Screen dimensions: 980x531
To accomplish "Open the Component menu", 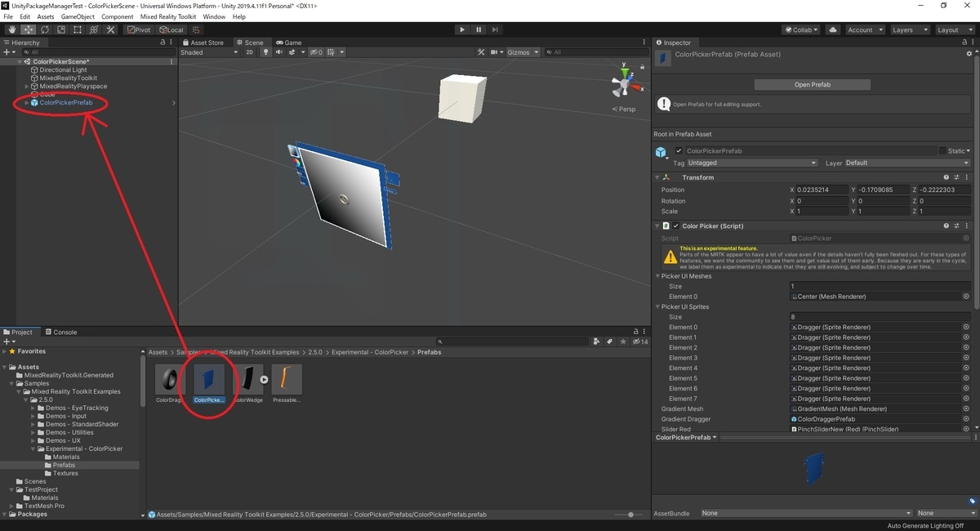I will coord(118,16).
